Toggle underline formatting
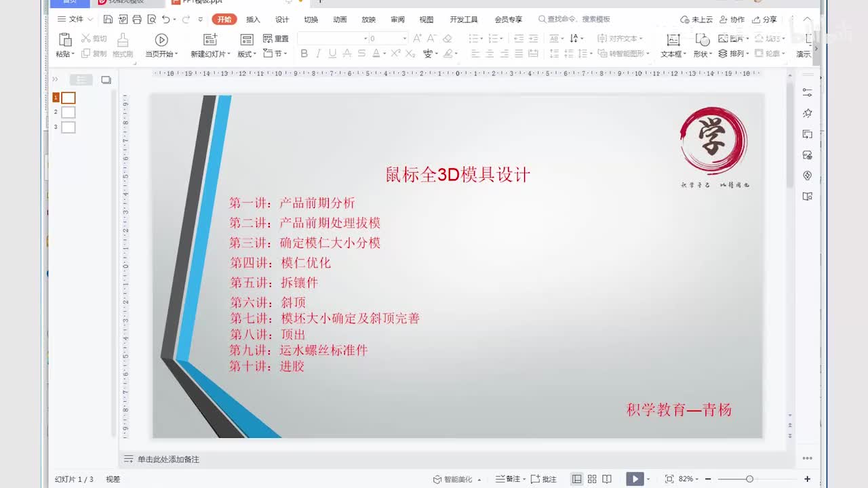Screen dimensions: 868x488 click(332, 54)
